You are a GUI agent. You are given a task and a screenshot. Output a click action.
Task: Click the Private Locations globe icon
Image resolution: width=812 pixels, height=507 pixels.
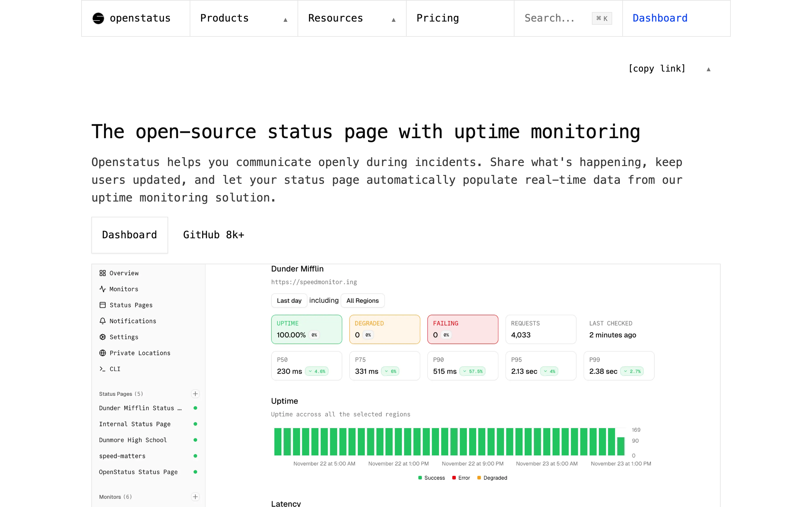[102, 353]
